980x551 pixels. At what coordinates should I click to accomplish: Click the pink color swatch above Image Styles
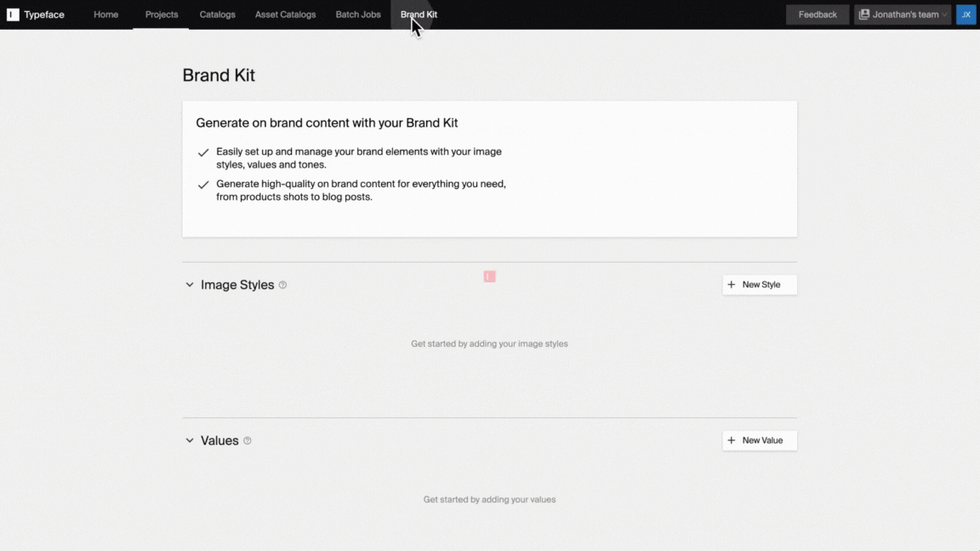(489, 276)
